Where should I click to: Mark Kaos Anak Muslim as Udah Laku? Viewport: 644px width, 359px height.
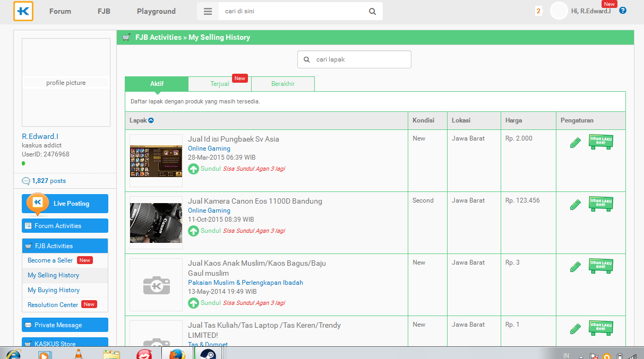(x=601, y=266)
